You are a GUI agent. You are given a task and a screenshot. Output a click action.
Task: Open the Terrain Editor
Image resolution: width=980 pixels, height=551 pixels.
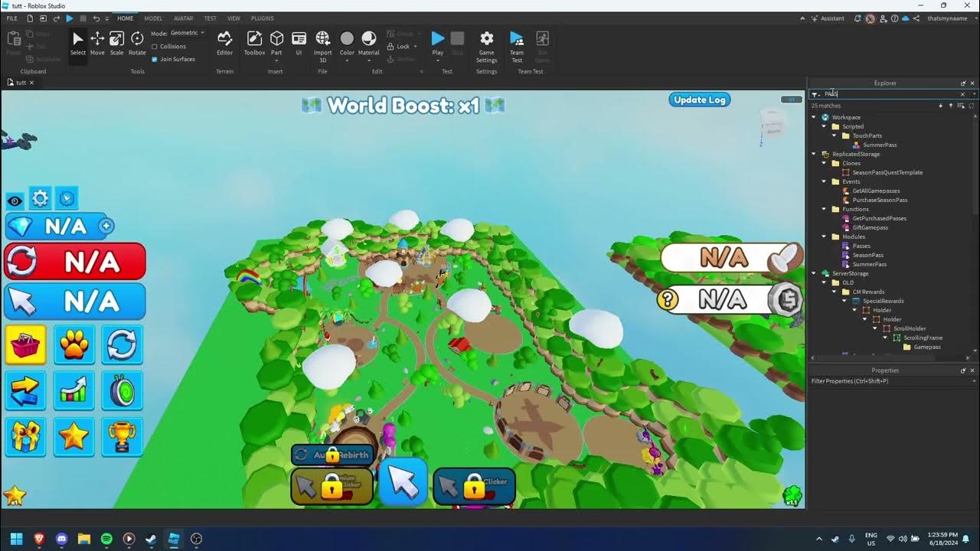[x=224, y=44]
